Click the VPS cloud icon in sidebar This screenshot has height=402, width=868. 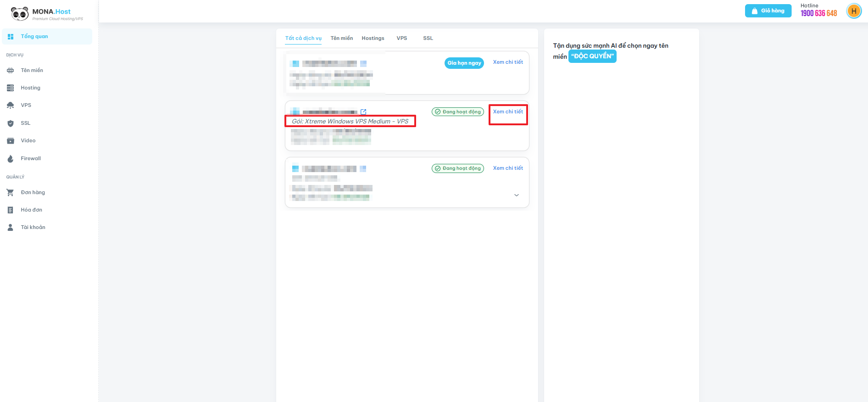tap(11, 105)
